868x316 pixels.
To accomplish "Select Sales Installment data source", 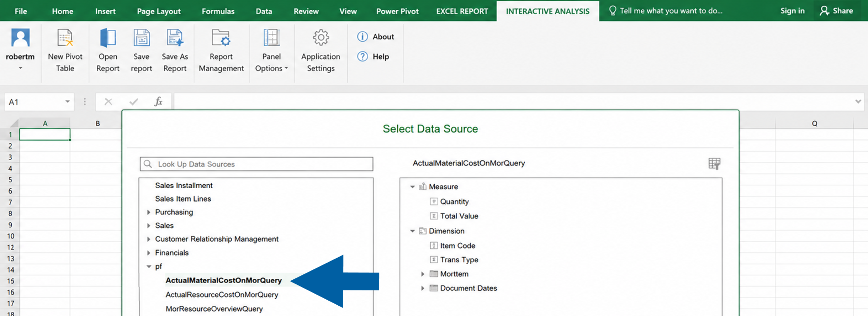I will tap(184, 185).
